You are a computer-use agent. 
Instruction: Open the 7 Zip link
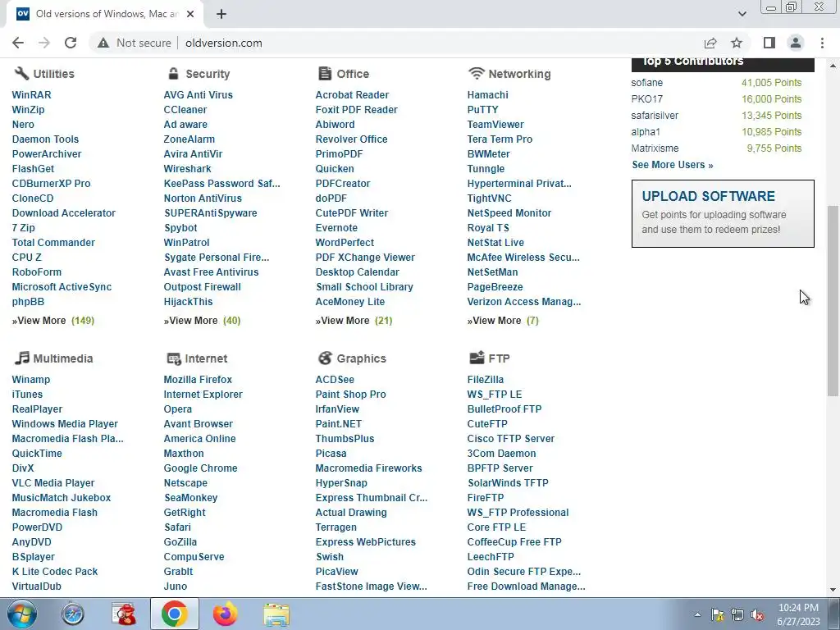click(x=24, y=228)
